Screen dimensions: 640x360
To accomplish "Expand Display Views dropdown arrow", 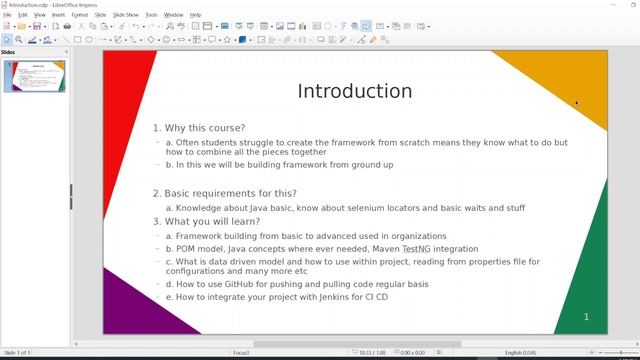I will tap(216, 27).
